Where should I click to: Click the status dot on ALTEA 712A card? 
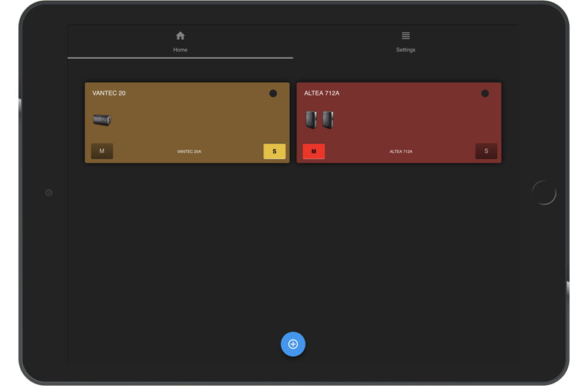[x=485, y=93]
